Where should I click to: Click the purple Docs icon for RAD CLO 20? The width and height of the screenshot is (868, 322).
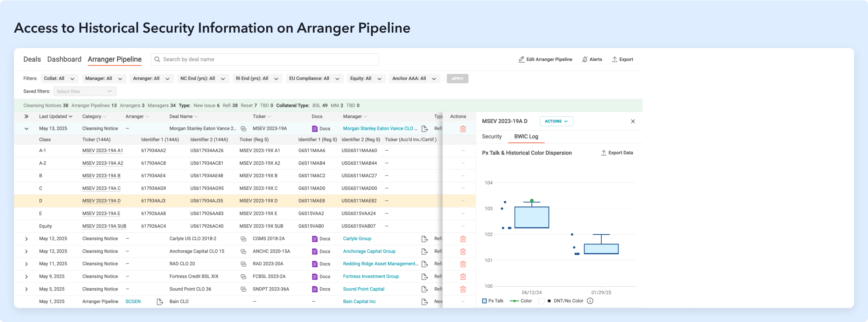click(314, 264)
